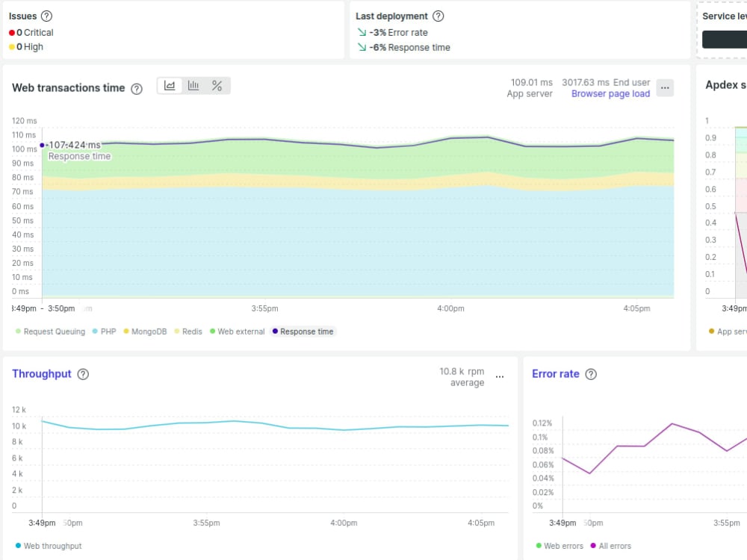Select the area chart view icon
747x560 pixels.
tap(169, 85)
